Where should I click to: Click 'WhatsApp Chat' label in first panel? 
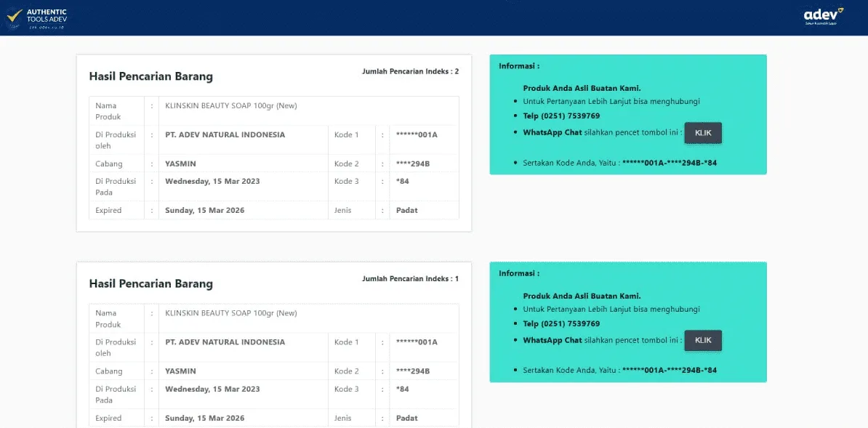click(x=553, y=133)
